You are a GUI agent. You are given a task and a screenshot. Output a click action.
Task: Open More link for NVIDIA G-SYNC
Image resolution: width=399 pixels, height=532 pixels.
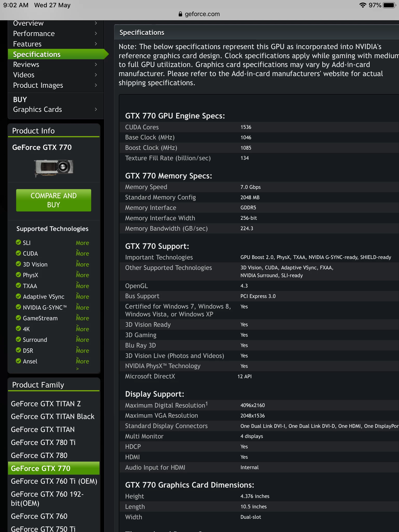[x=82, y=308]
